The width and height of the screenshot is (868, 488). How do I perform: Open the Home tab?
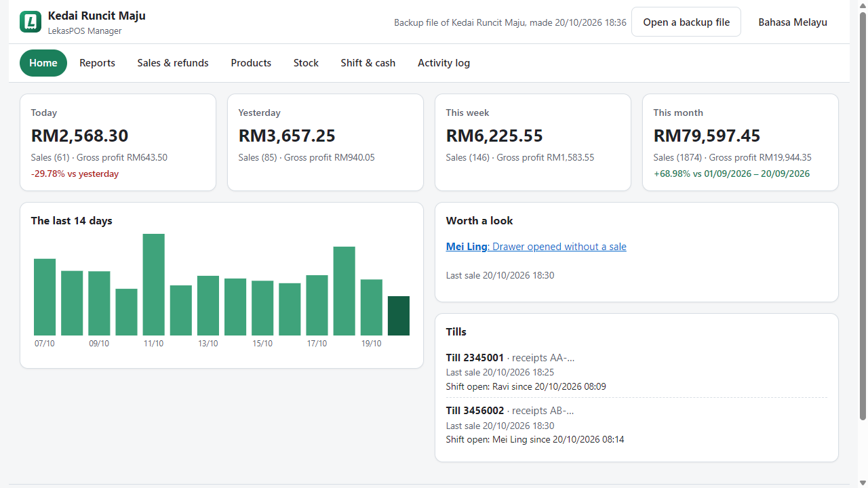pyautogui.click(x=43, y=63)
